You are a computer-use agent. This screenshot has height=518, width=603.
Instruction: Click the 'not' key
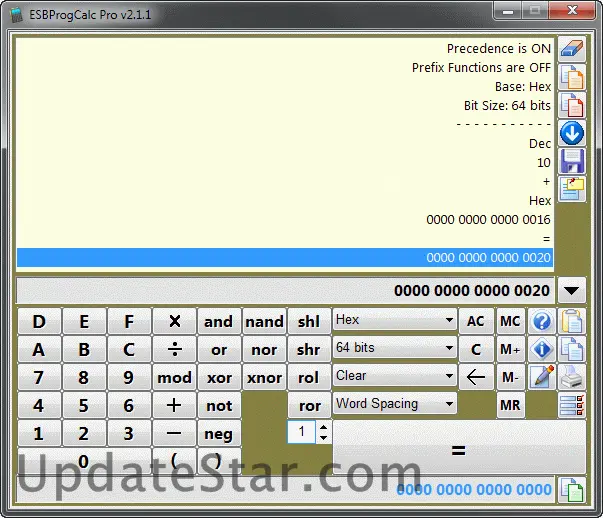pyautogui.click(x=219, y=405)
